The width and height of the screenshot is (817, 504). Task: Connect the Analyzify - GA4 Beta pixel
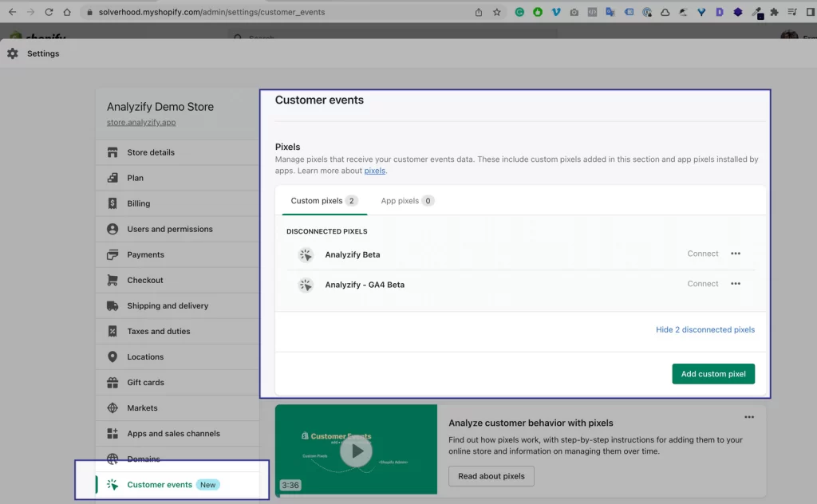[x=702, y=284]
